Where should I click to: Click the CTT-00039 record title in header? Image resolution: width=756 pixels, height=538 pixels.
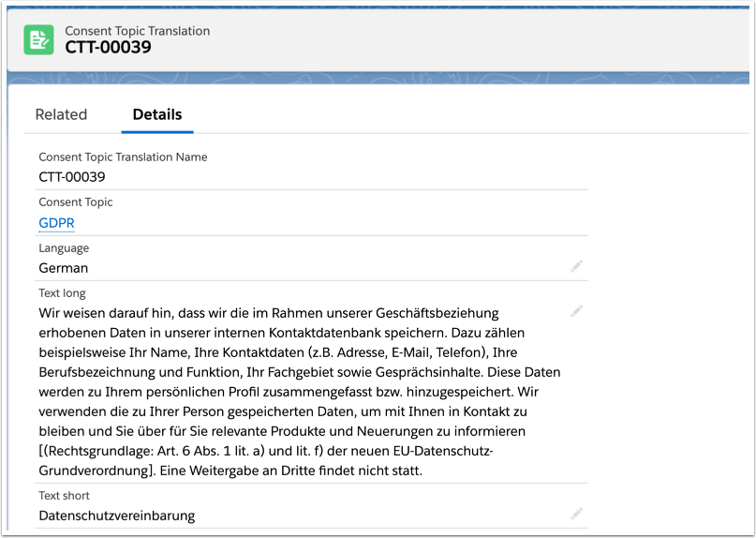[108, 48]
